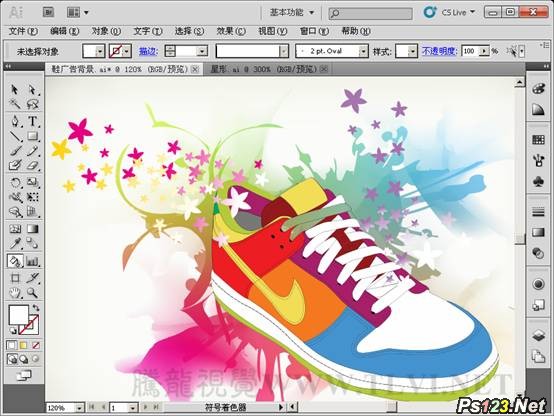The width and height of the screenshot is (554, 416).
Task: Set paint mode to None
Action: 36,345
